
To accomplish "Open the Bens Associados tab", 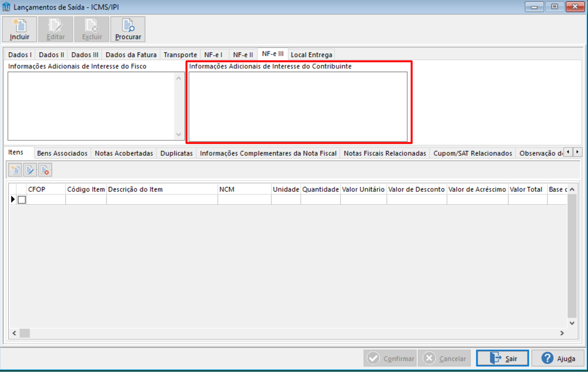I will [x=62, y=153].
